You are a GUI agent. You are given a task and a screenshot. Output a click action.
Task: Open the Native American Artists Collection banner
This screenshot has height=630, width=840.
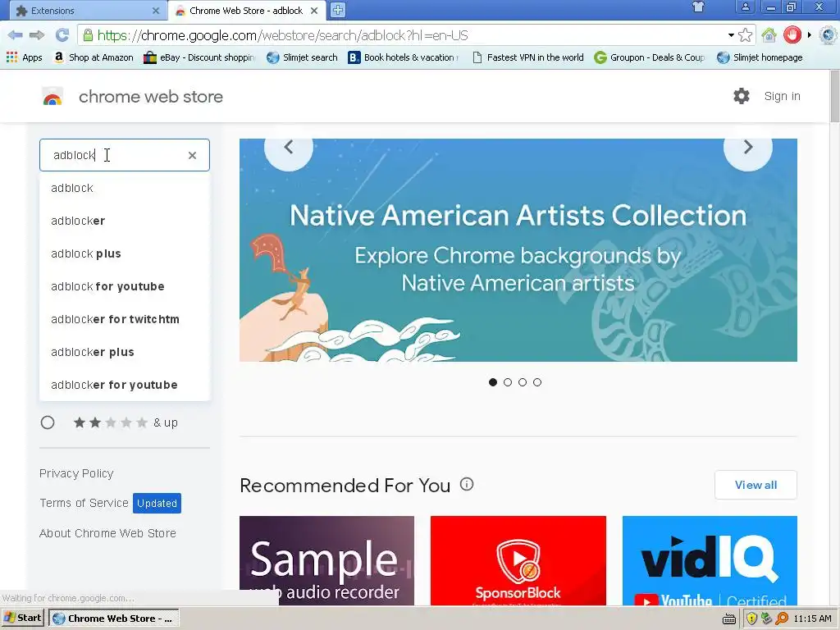click(x=518, y=250)
